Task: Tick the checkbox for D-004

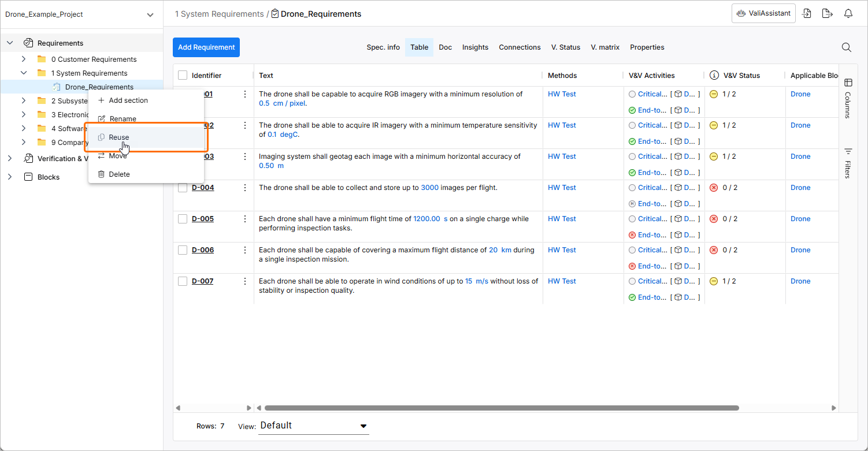Action: point(183,188)
